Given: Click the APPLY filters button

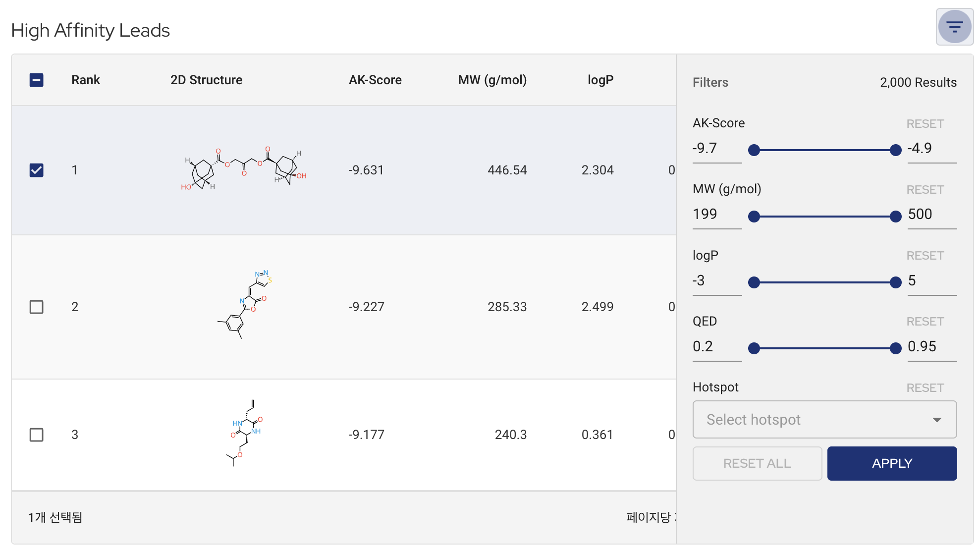Looking at the screenshot, I should point(892,463).
